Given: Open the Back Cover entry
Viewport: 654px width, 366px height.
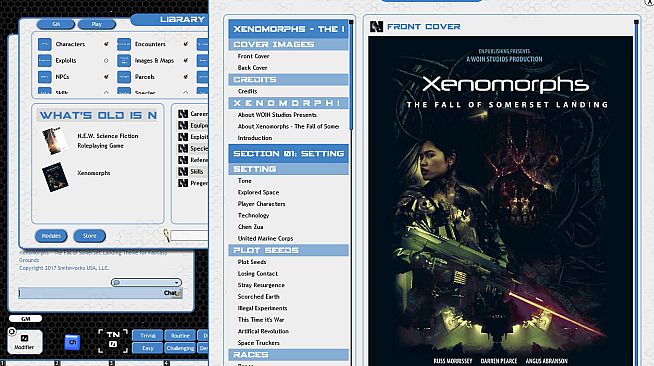Looking at the screenshot, I should point(252,68).
